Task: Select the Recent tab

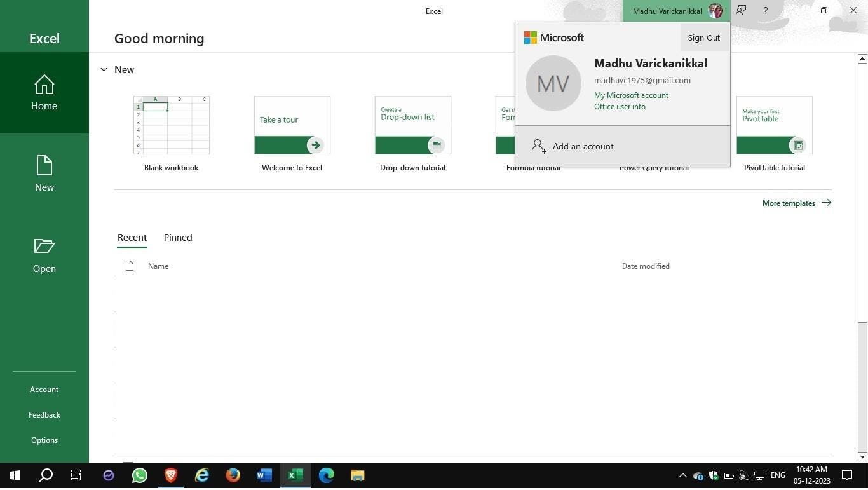Action: point(132,238)
